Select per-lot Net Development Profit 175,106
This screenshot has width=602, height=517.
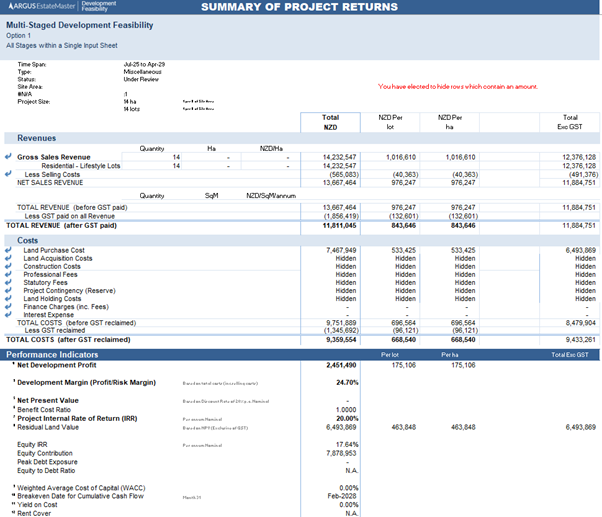coord(404,365)
